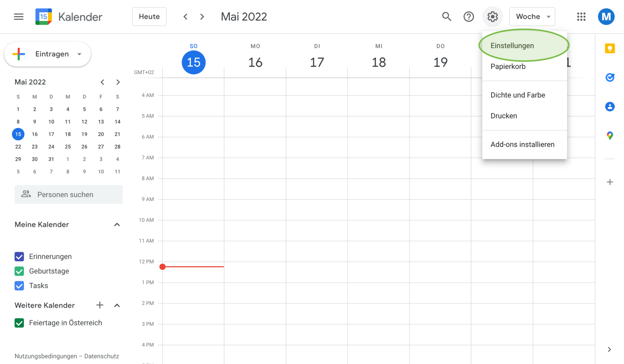Screen dimensions: 624x364
Task: Open the Nutzungsbedingungen link
Action: click(46, 356)
